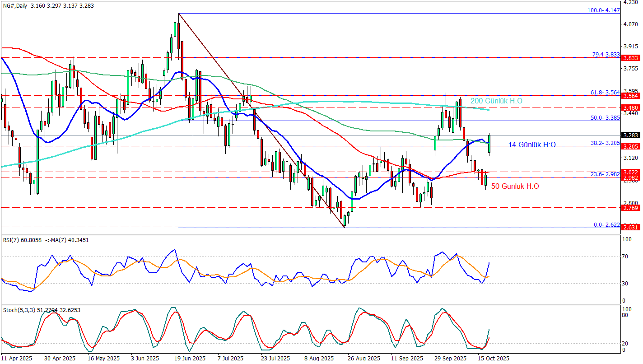This screenshot has height=364, width=643.
Task: Click the current price tag 3.283
Action: 630,135
